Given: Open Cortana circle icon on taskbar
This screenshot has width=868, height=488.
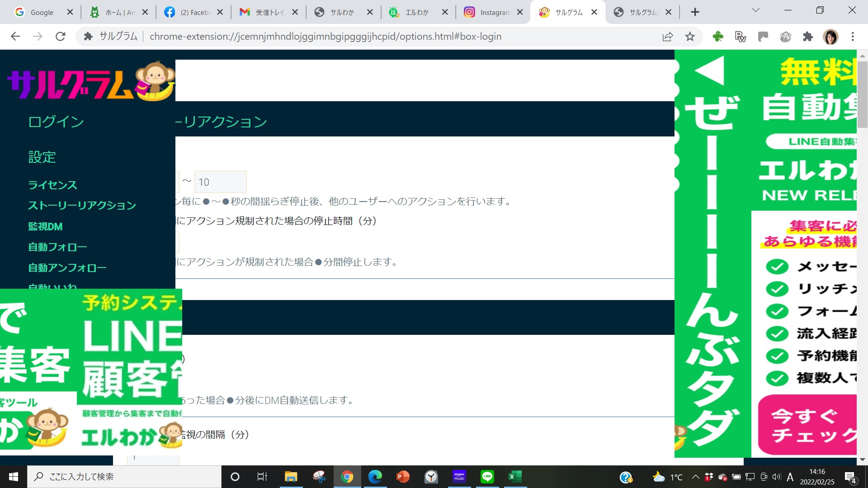Looking at the screenshot, I should pos(235,477).
